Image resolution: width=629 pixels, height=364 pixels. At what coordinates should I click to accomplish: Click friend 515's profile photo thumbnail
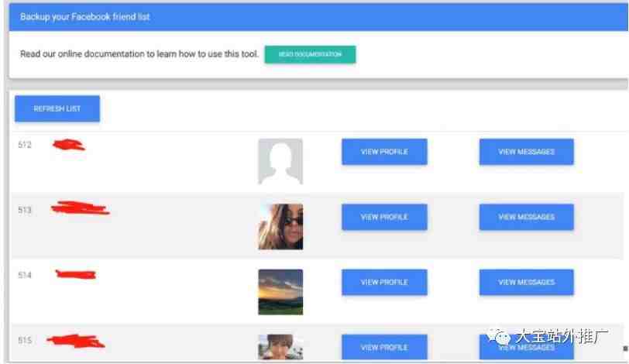click(280, 347)
